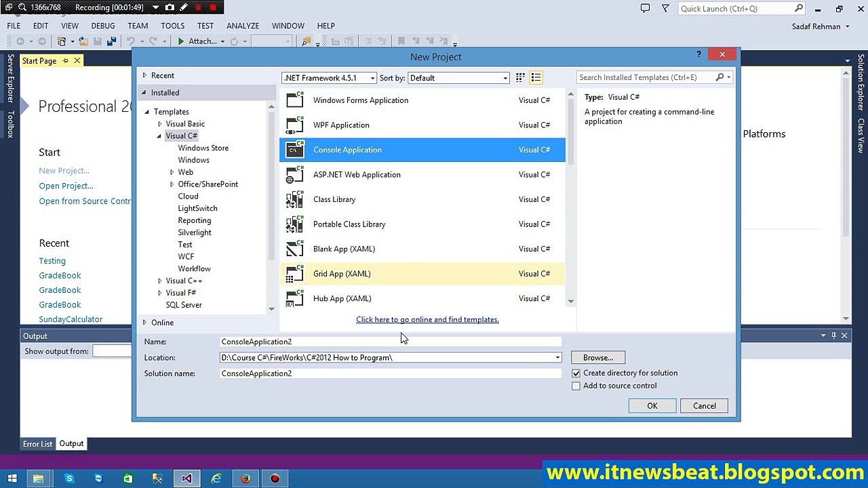Open Visual Studio from the taskbar

[x=186, y=479]
